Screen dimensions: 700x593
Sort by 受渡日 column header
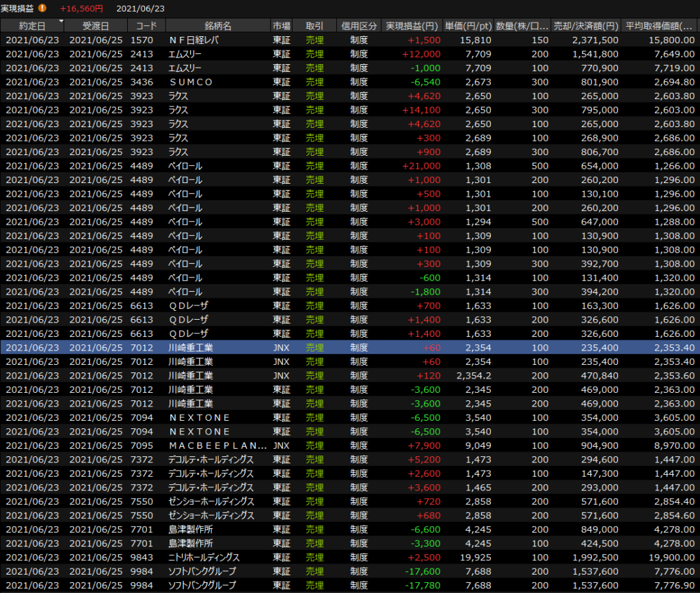click(96, 26)
